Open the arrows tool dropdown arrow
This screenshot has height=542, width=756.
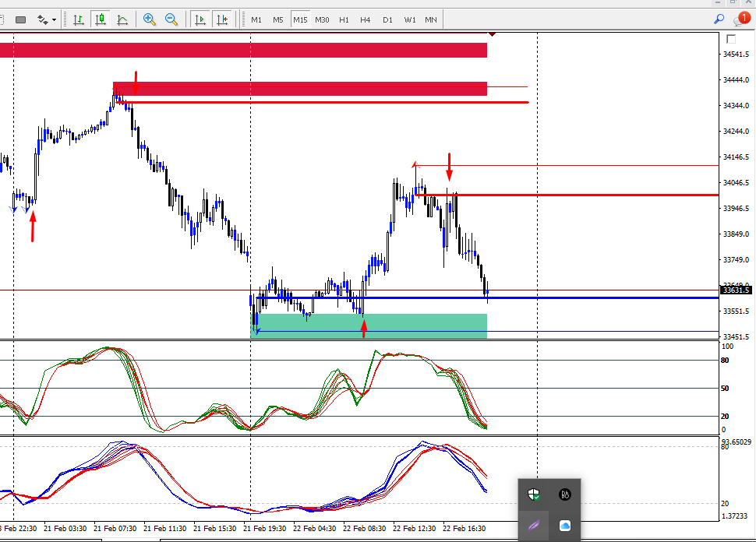(x=54, y=19)
